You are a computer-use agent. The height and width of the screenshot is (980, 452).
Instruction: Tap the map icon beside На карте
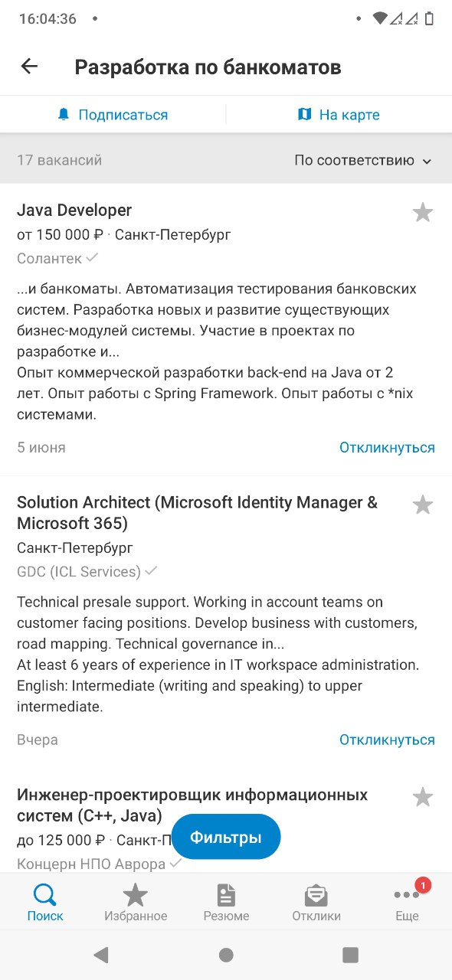tap(304, 115)
